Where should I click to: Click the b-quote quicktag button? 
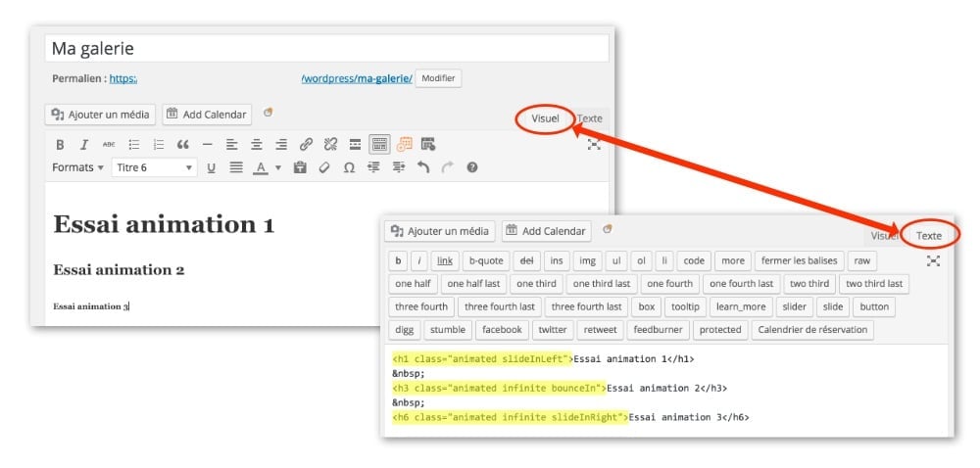[x=486, y=260]
